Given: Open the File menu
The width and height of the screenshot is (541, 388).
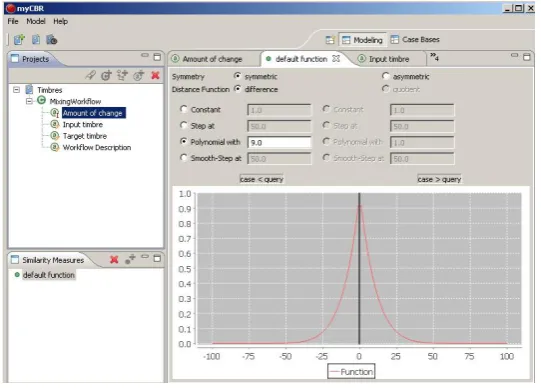Looking at the screenshot, I should coord(13,21).
